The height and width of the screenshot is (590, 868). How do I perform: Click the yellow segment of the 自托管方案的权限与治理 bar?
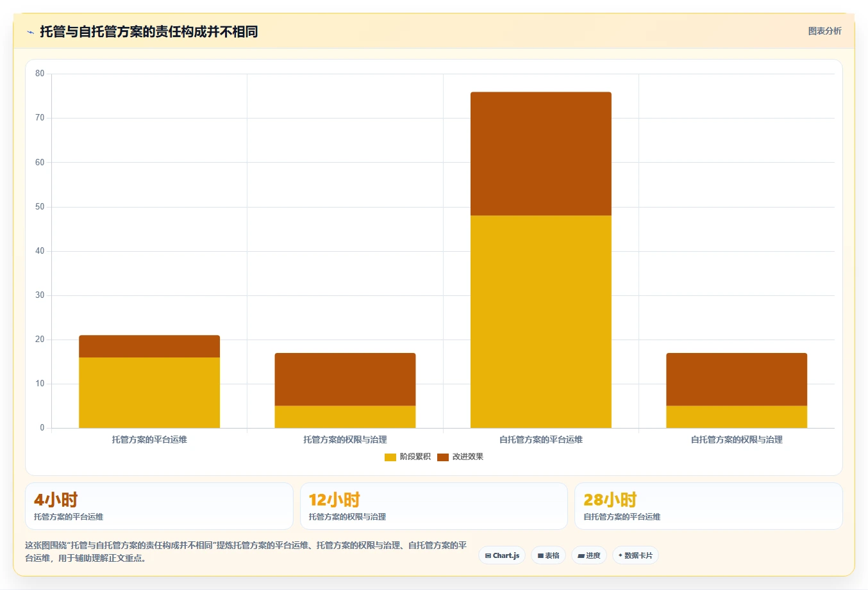(737, 417)
